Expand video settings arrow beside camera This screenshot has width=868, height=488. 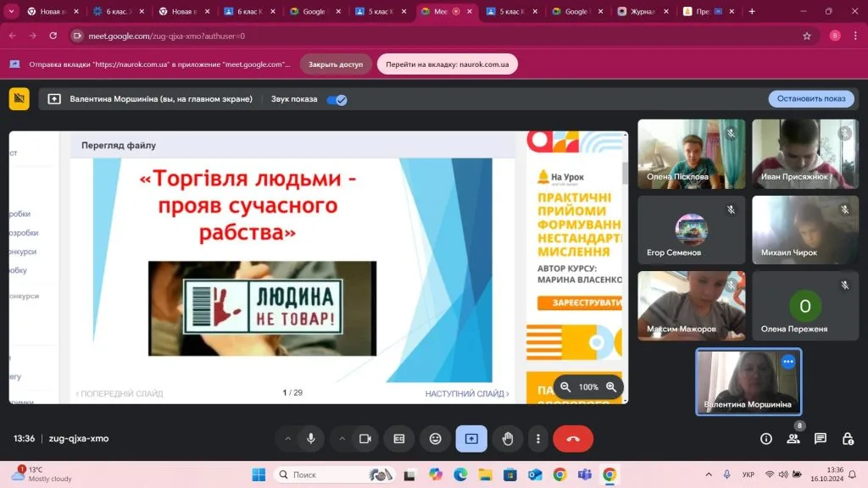342,439
